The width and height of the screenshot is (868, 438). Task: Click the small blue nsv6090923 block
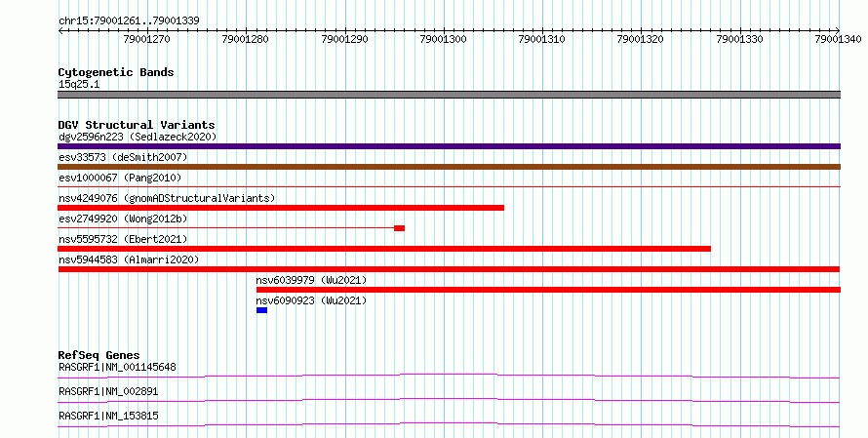click(261, 310)
